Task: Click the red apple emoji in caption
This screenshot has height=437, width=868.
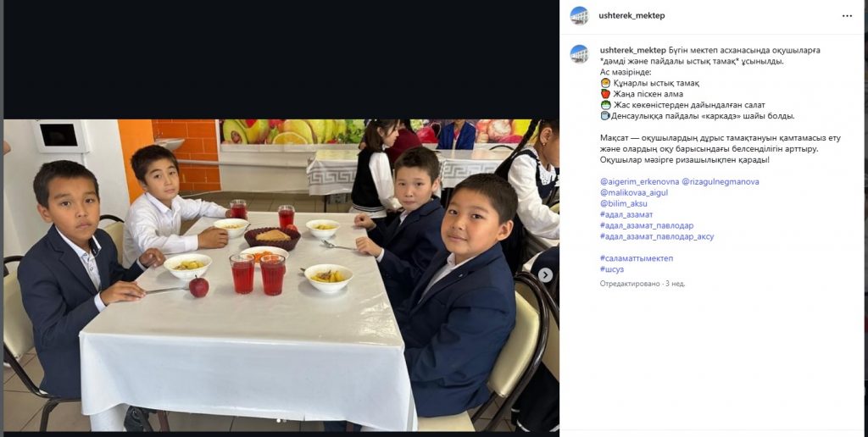Action: (605, 94)
